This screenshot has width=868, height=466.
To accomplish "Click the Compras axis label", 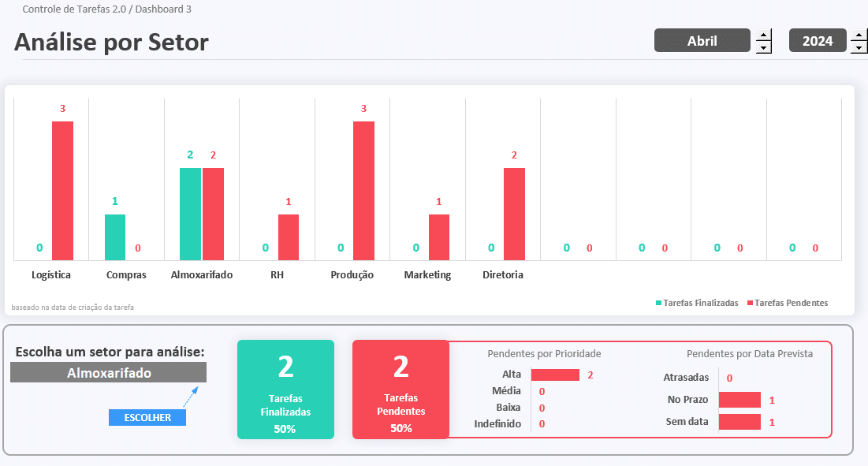I will click(126, 275).
